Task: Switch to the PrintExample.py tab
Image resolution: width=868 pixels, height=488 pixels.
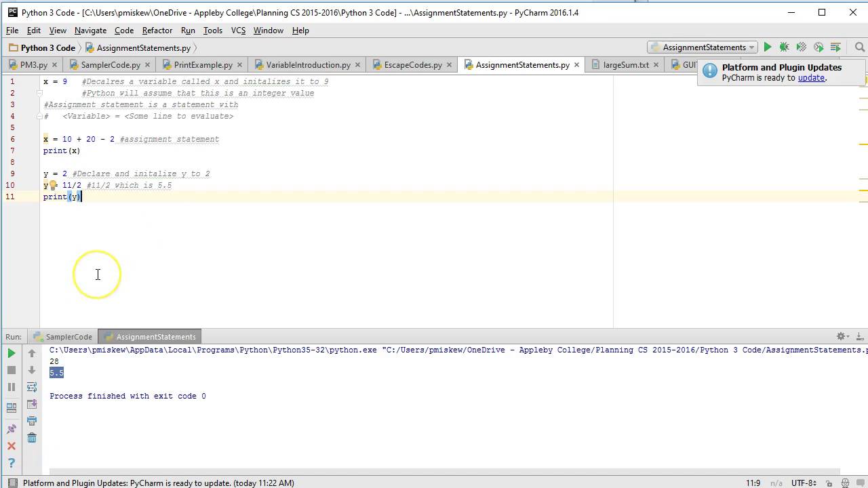Action: pos(203,65)
